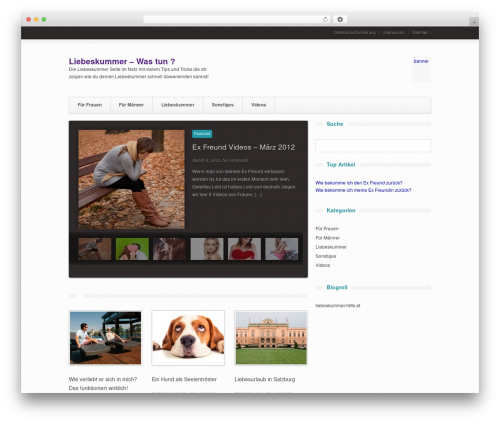The image size is (500, 423).
Task: Open the Datenschutzerklärung link in top bar
Action: [x=355, y=32]
